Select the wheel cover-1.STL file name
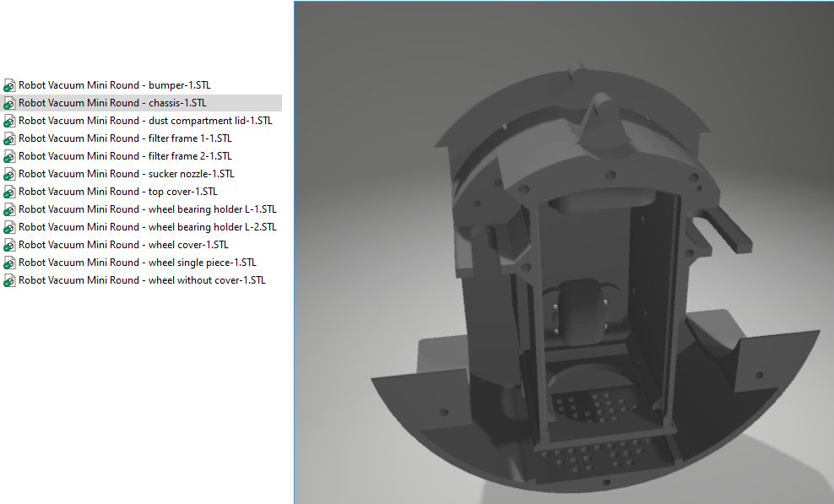Image resolution: width=834 pixels, height=504 pixels. (124, 245)
